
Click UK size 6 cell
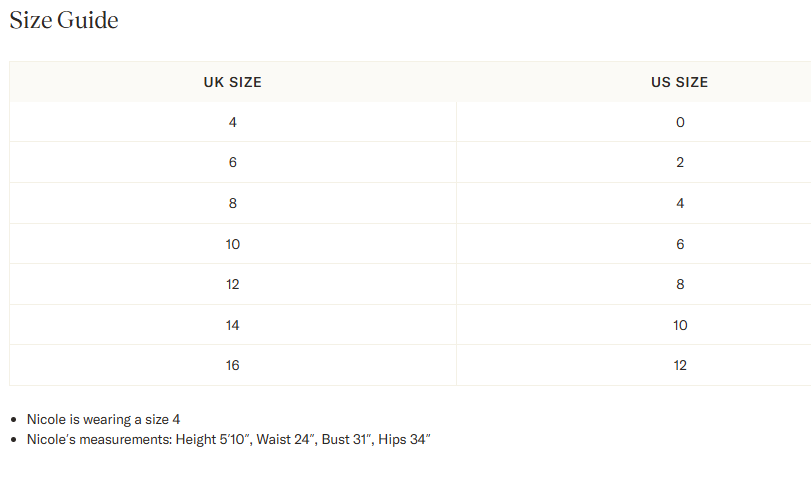pyautogui.click(x=233, y=162)
